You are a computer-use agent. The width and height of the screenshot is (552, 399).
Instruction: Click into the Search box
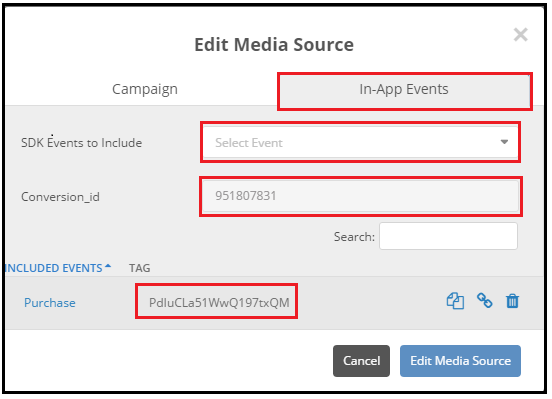point(448,236)
